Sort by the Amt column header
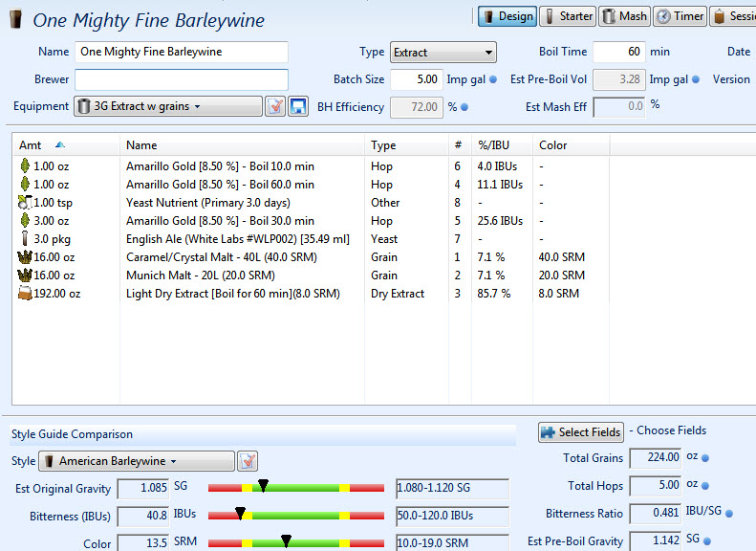Screen dimensions: 756x551 [x=66, y=145]
